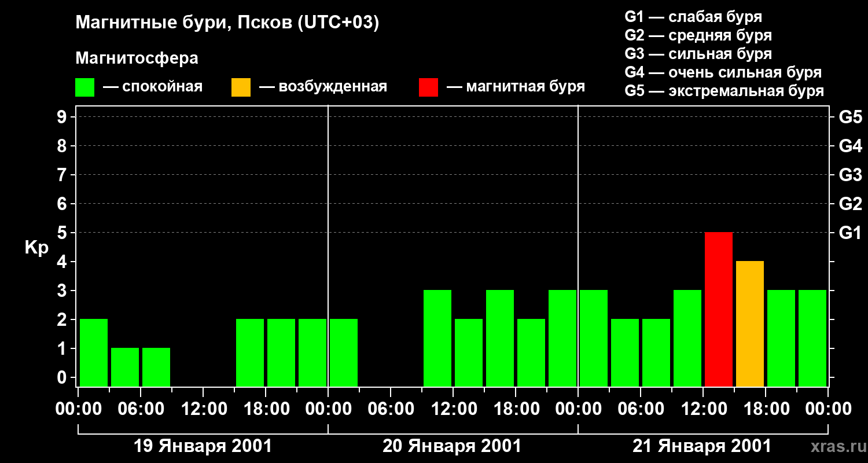Click the "00:00" label starting 21 Января
868x463 pixels.
(x=579, y=409)
